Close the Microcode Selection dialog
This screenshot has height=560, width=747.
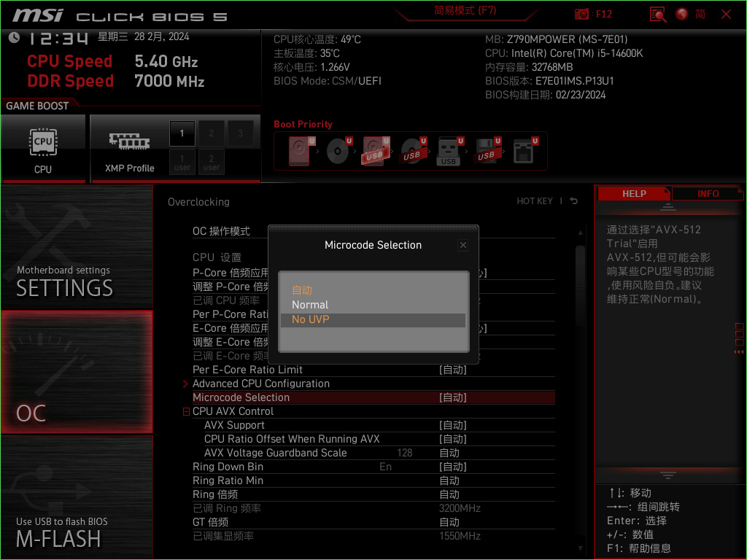(x=462, y=245)
